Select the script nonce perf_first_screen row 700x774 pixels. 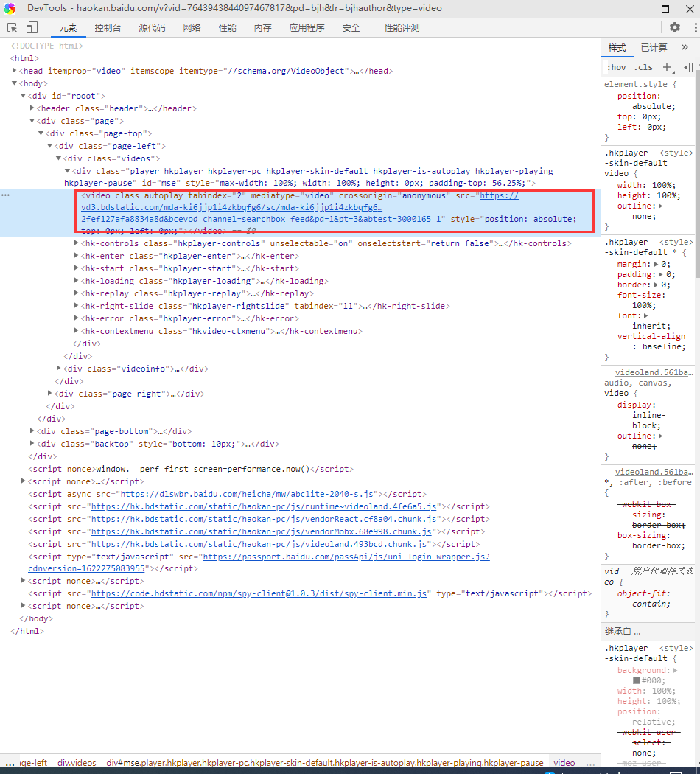190,469
